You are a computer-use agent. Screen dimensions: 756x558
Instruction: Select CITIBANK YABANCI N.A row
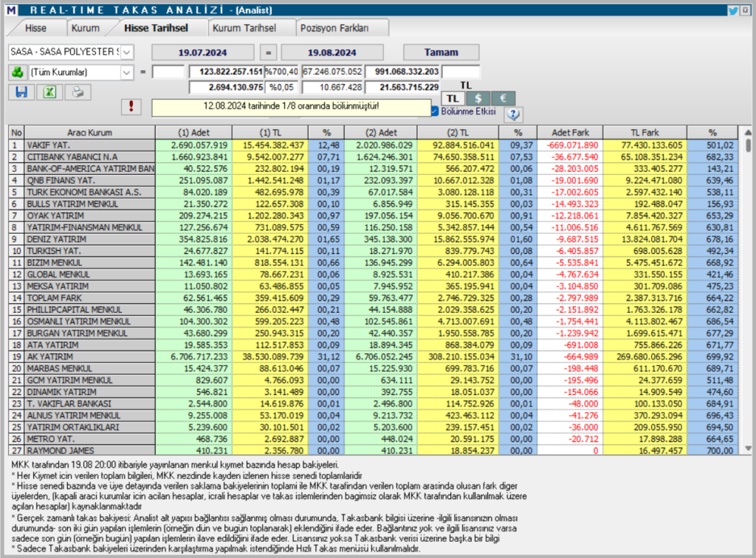pos(374,157)
